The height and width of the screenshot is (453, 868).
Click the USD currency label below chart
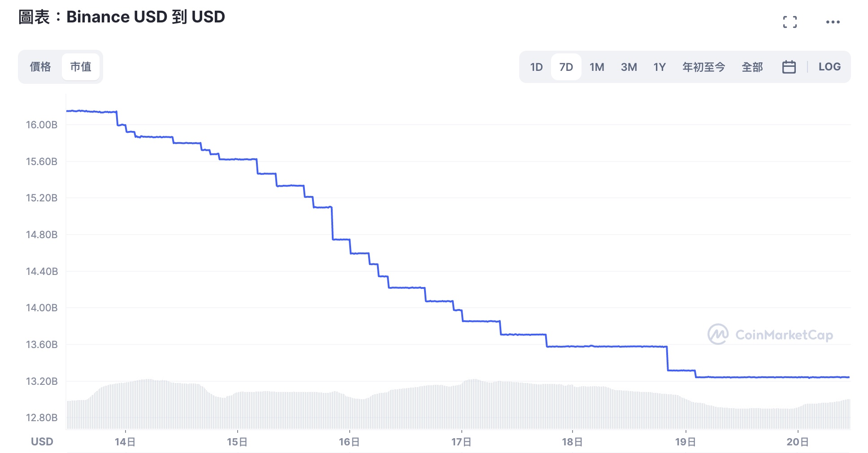[42, 442]
